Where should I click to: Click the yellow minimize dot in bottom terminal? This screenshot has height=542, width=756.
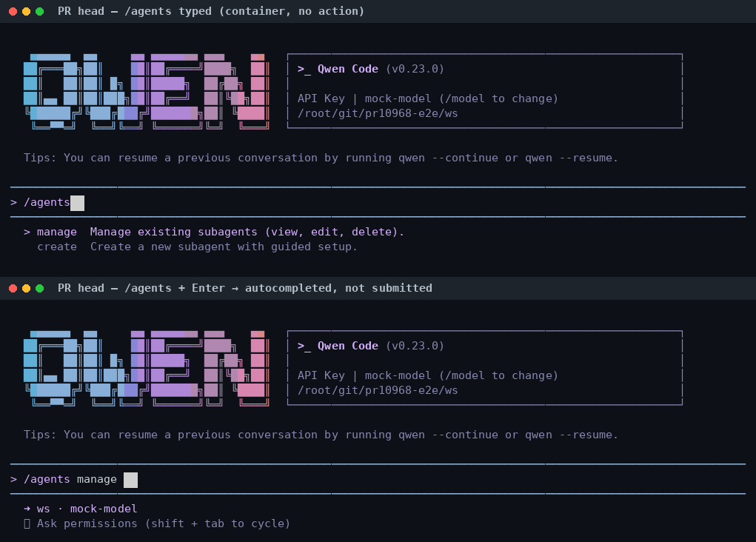27,288
